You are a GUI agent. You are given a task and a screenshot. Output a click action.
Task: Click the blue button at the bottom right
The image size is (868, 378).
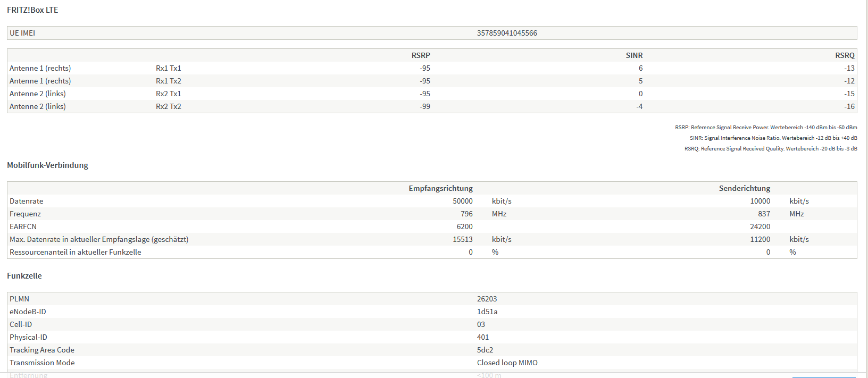823,377
